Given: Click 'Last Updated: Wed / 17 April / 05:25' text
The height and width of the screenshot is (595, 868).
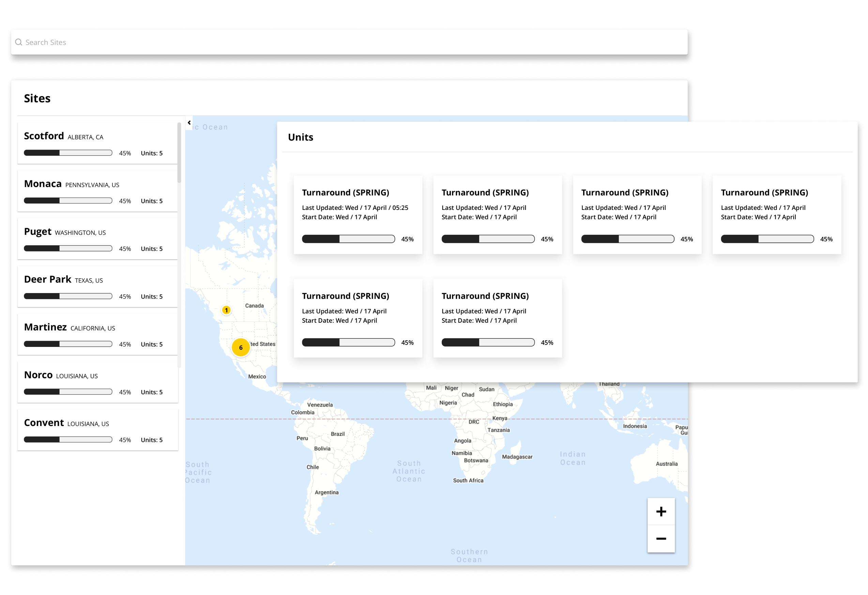Looking at the screenshot, I should (x=355, y=208).
